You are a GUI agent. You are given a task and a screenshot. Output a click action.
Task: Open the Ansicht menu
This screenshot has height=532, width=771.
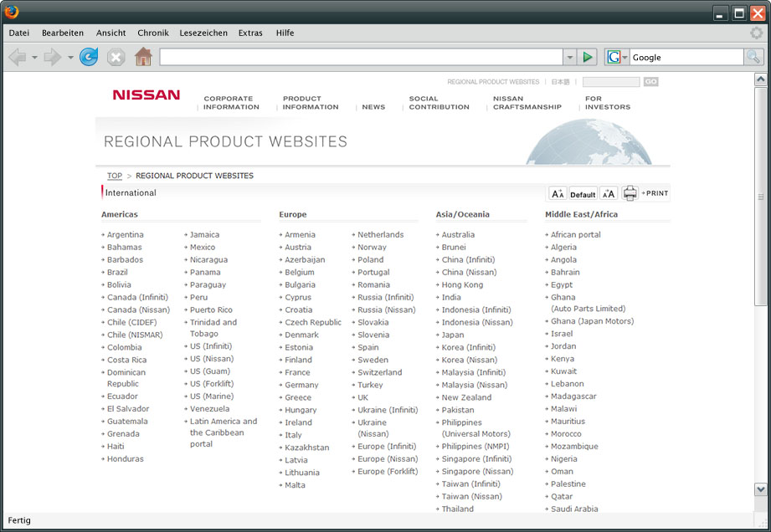coord(111,33)
